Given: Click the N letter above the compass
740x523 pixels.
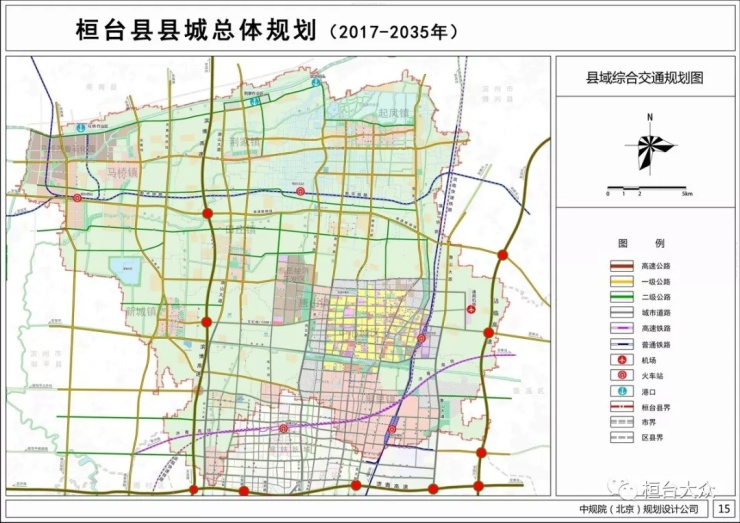Looking at the screenshot, I should pos(650,117).
